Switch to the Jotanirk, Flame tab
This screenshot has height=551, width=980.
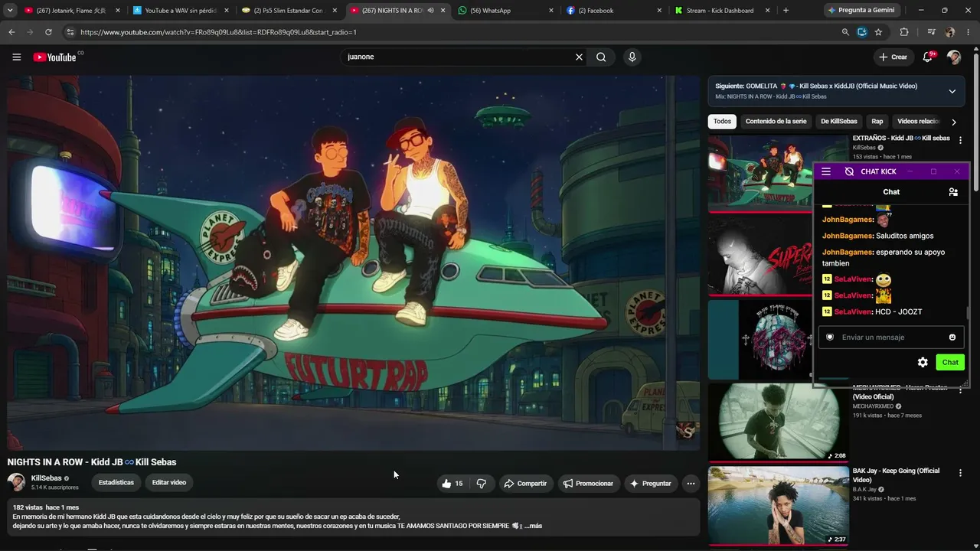pyautogui.click(x=73, y=11)
